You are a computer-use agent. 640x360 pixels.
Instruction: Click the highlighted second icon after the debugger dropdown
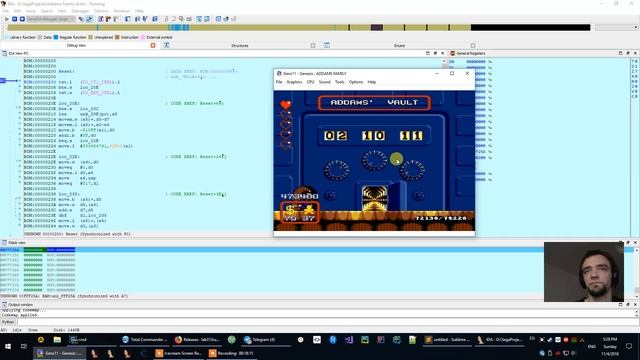tap(89, 19)
